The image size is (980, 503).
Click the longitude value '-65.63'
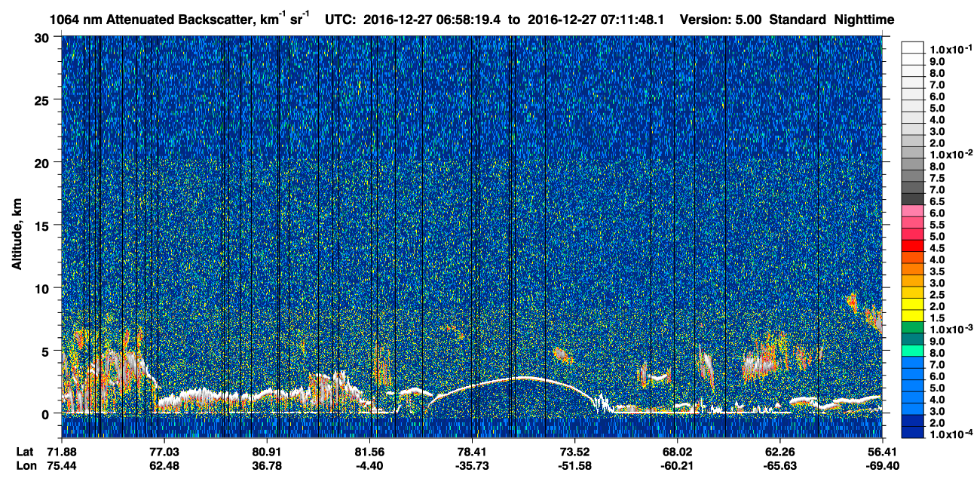[x=779, y=466]
